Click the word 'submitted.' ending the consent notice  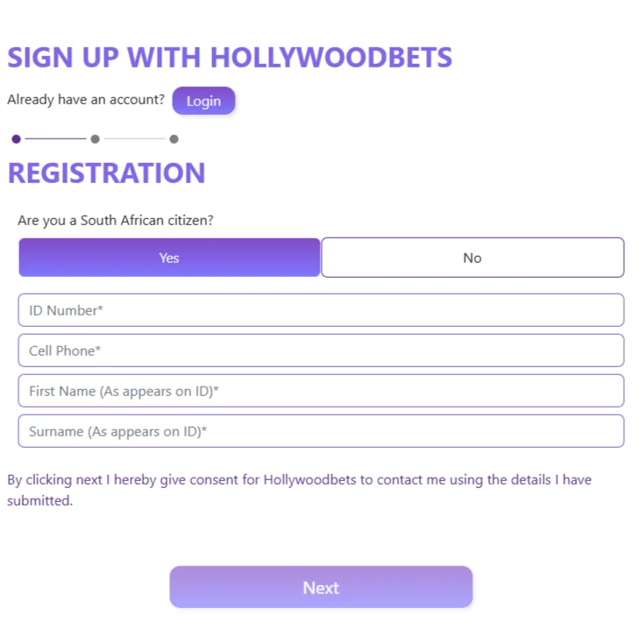click(x=40, y=501)
